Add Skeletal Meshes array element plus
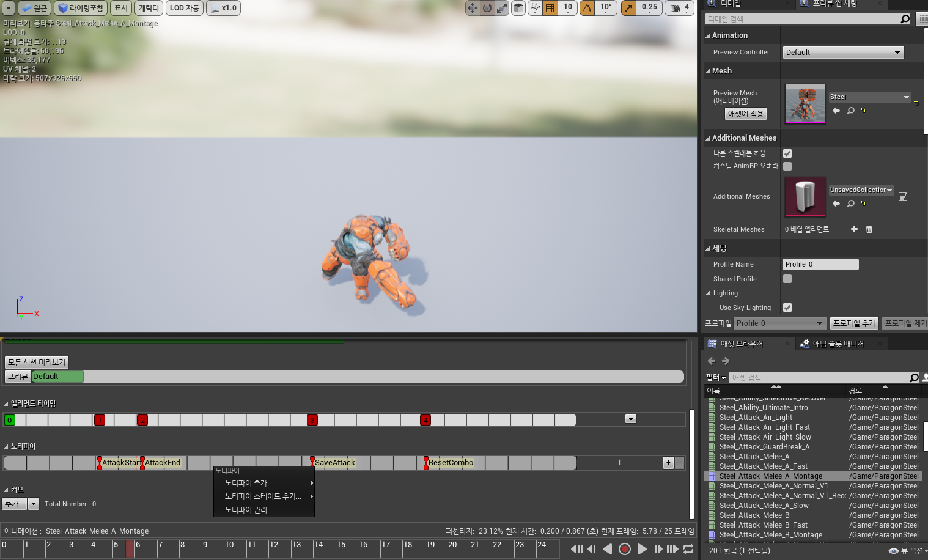 (x=854, y=229)
